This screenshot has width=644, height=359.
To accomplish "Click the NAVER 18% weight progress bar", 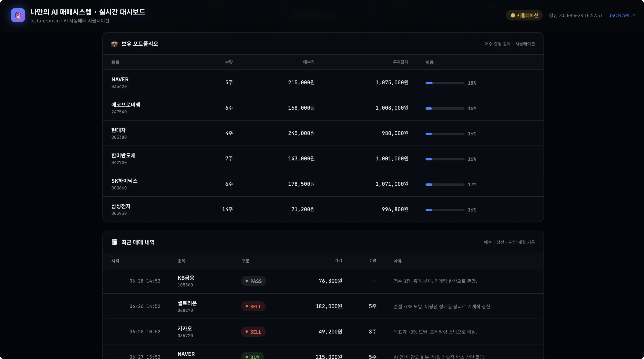I will 445,83.
